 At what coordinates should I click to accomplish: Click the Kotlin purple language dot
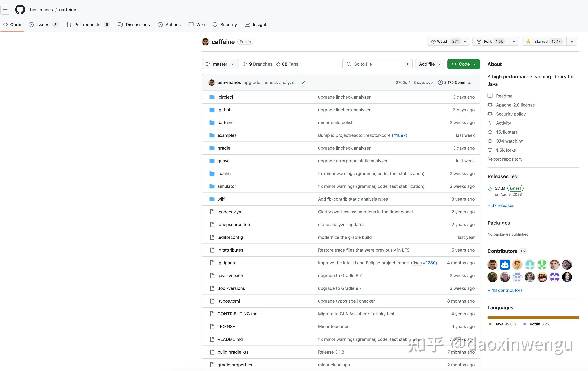(x=524, y=324)
